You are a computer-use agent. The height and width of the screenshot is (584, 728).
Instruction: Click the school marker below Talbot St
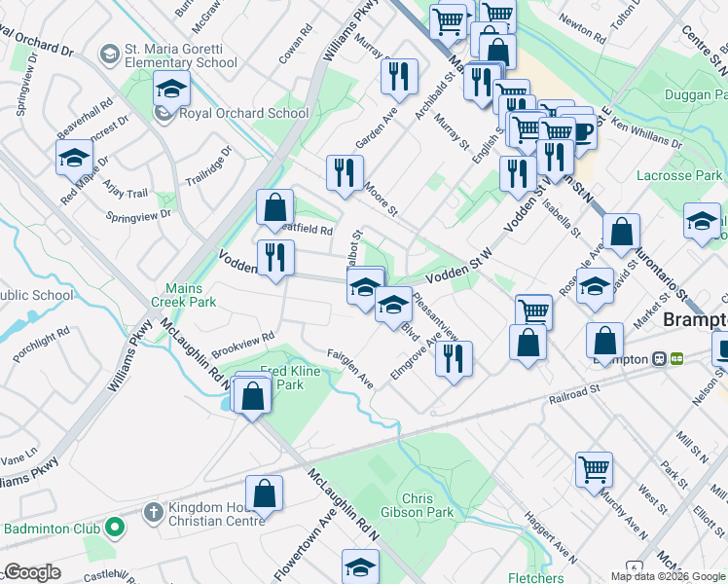click(365, 288)
